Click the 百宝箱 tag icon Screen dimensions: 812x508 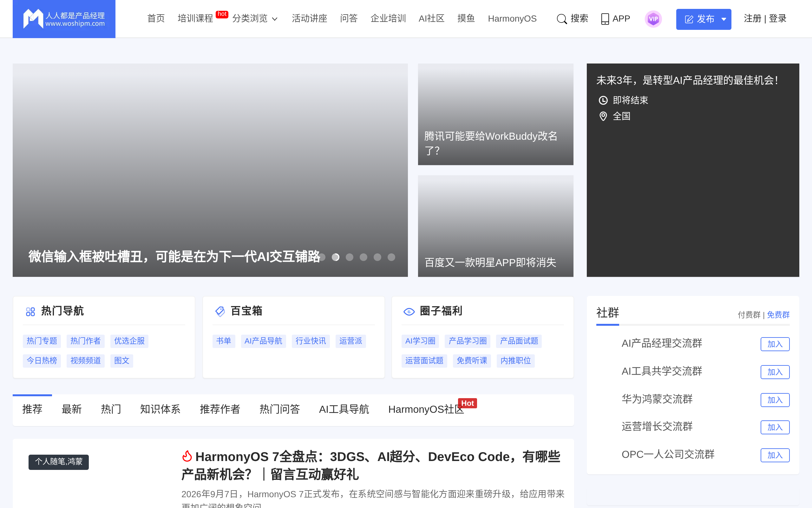pos(220,311)
